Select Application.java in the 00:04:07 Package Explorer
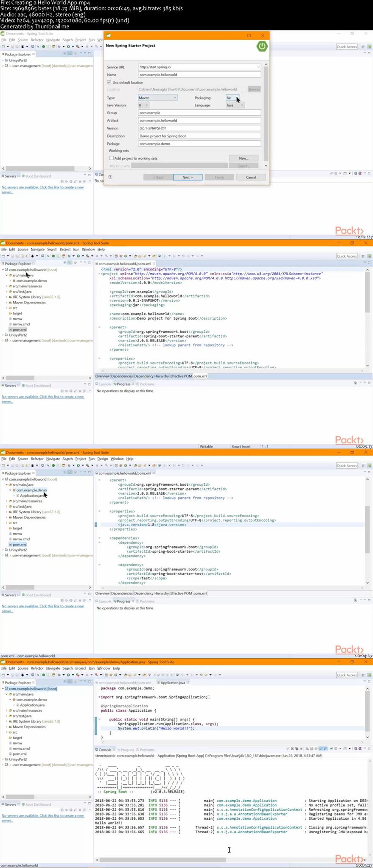Screen dimensions: 373x868 32,495
